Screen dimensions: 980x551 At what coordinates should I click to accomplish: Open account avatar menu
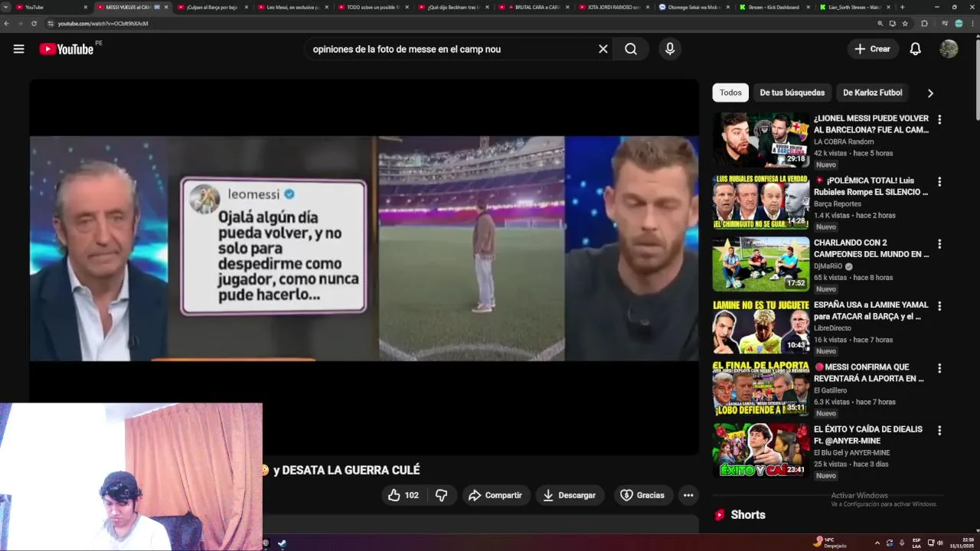[949, 49]
